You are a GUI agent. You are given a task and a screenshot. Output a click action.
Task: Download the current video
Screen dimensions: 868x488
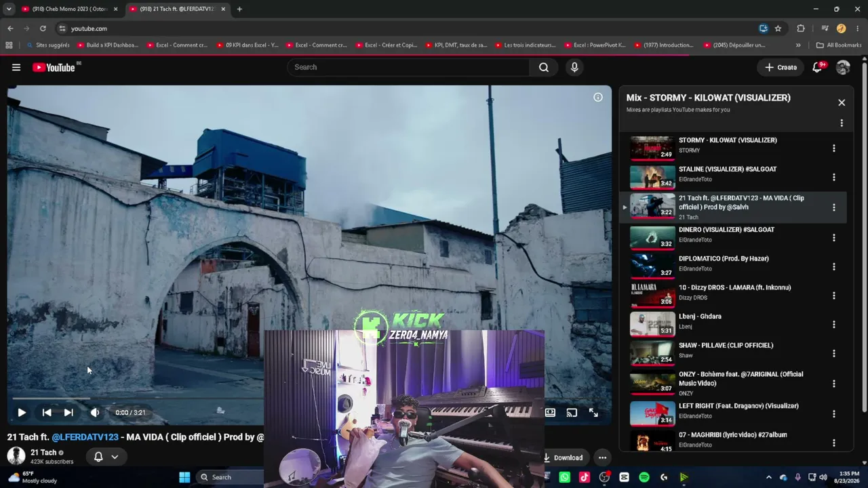[x=563, y=457]
